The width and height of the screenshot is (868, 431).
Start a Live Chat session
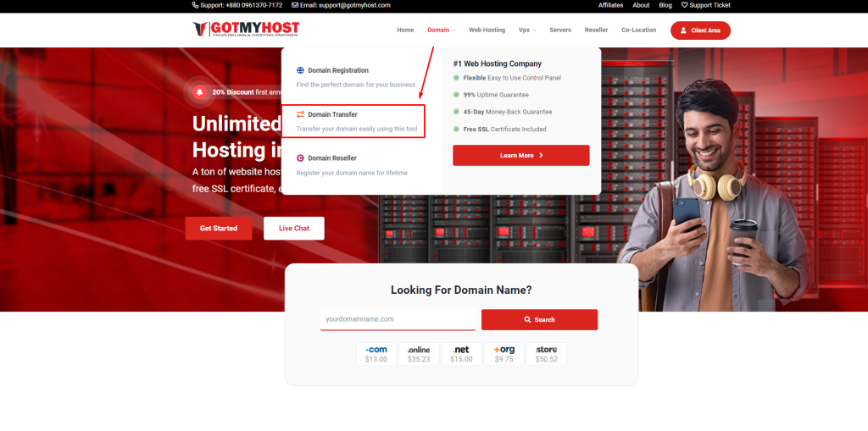coord(294,229)
